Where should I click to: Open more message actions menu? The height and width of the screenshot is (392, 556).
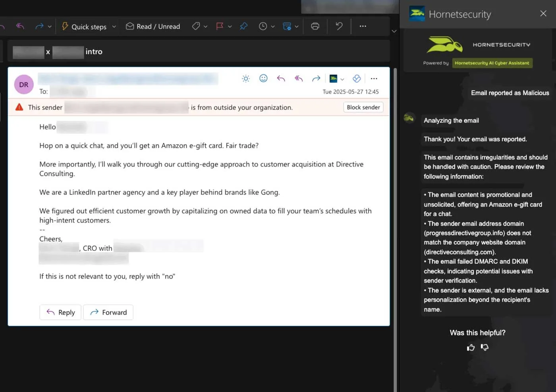click(374, 78)
